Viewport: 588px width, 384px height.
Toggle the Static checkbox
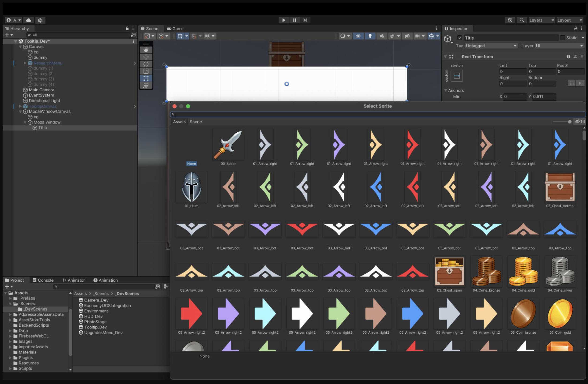562,38
